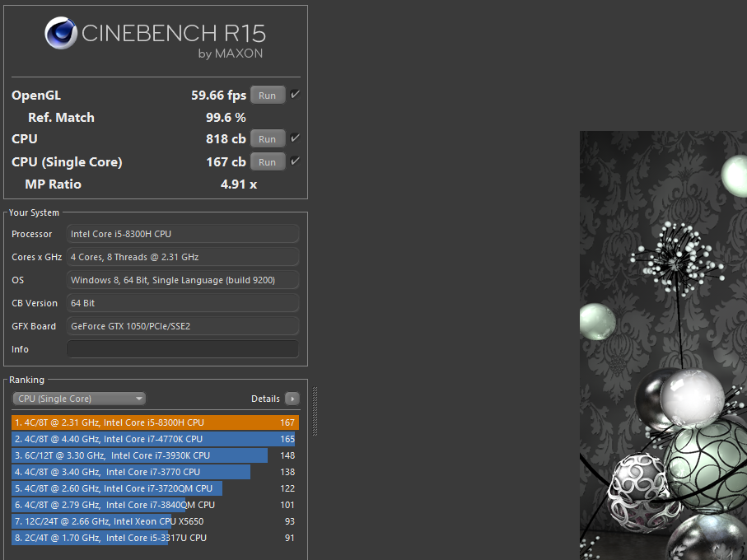Select the Core i7-4770K ranking row
This screenshot has height=560, width=747.
156,439
